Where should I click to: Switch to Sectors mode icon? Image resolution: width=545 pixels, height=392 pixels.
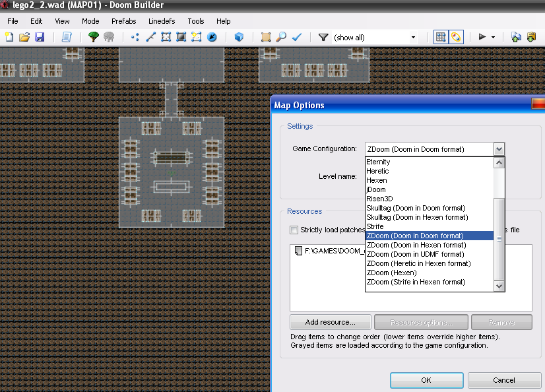coord(166,37)
